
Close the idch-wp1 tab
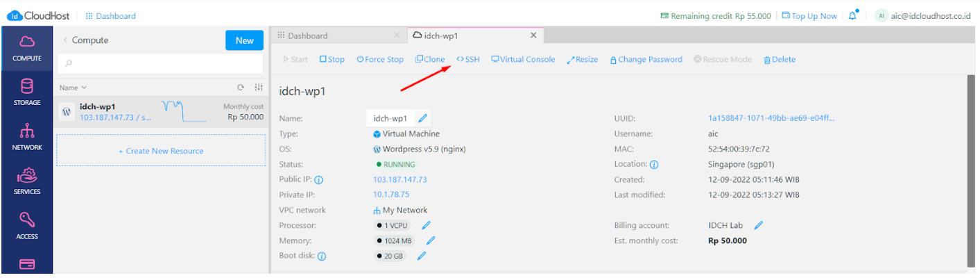point(533,35)
